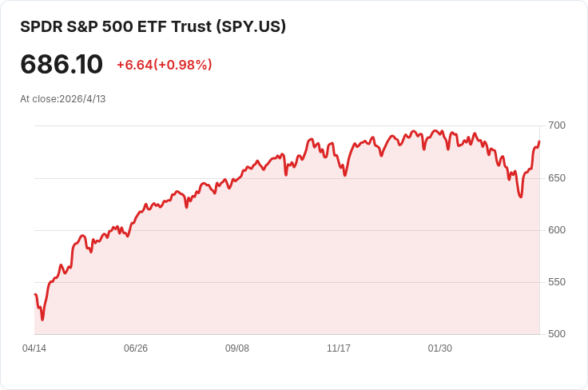The image size is (588, 390).
Task: Click the 06/26 date axis label
Action: [135, 348]
